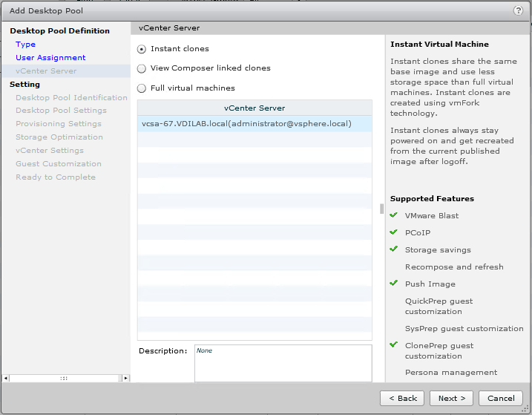Click the dialog resize grip corner
Screen dimensions: 532x415
(526, 410)
